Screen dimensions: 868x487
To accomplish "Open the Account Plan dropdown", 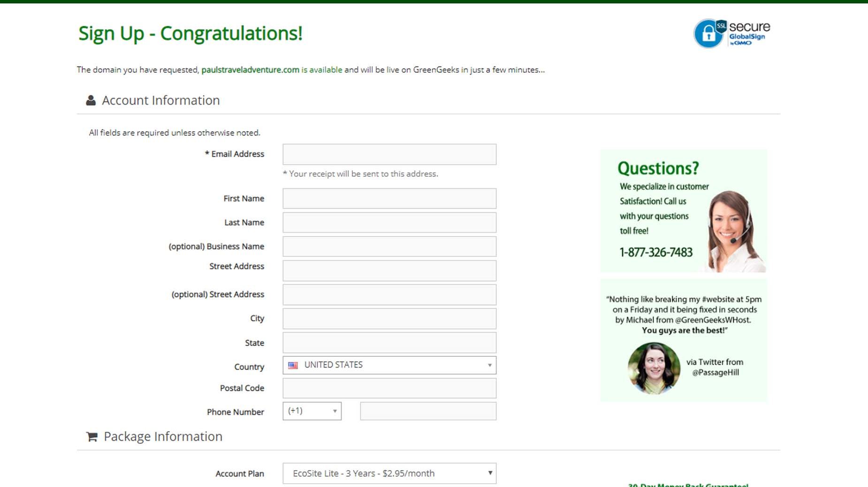I will pos(389,473).
